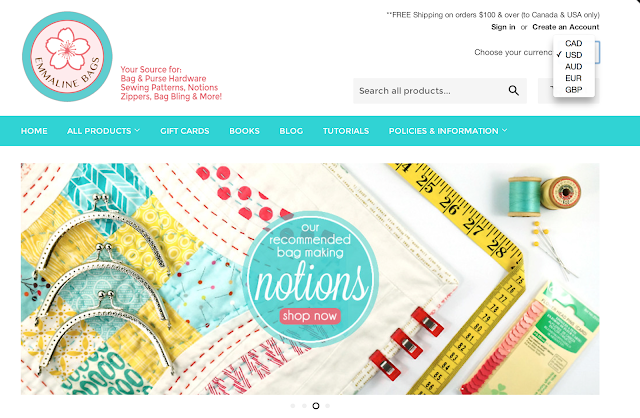Click the pink shop now button
This screenshot has width=640, height=418.
pyautogui.click(x=310, y=316)
